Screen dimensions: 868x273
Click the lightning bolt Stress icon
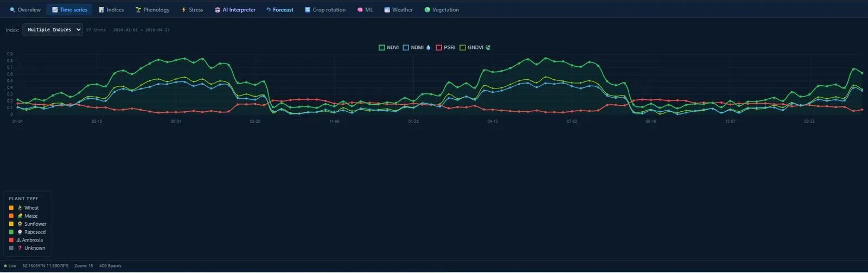pyautogui.click(x=184, y=10)
